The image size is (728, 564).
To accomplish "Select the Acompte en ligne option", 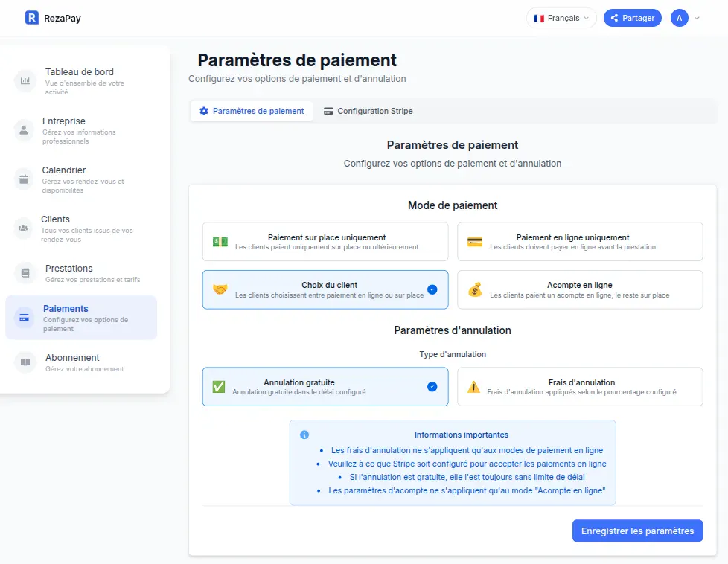I will pyautogui.click(x=580, y=289).
